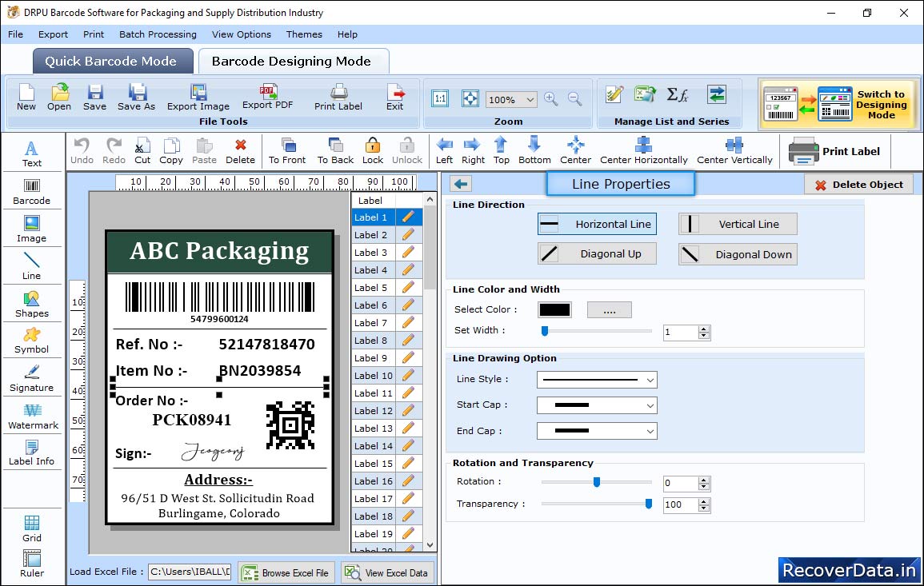The image size is (924, 586).
Task: Choose Vertical Line direction
Action: tap(738, 224)
